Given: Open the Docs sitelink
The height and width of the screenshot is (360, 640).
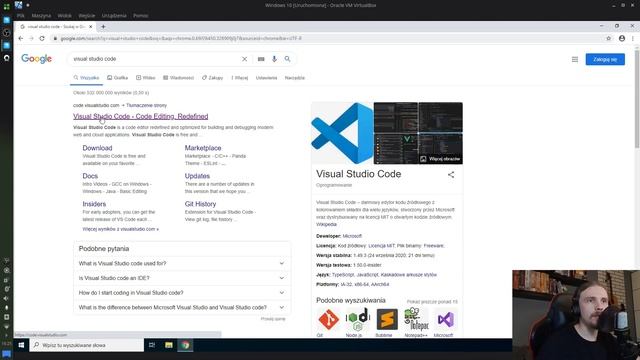Looking at the screenshot, I should click(x=90, y=176).
